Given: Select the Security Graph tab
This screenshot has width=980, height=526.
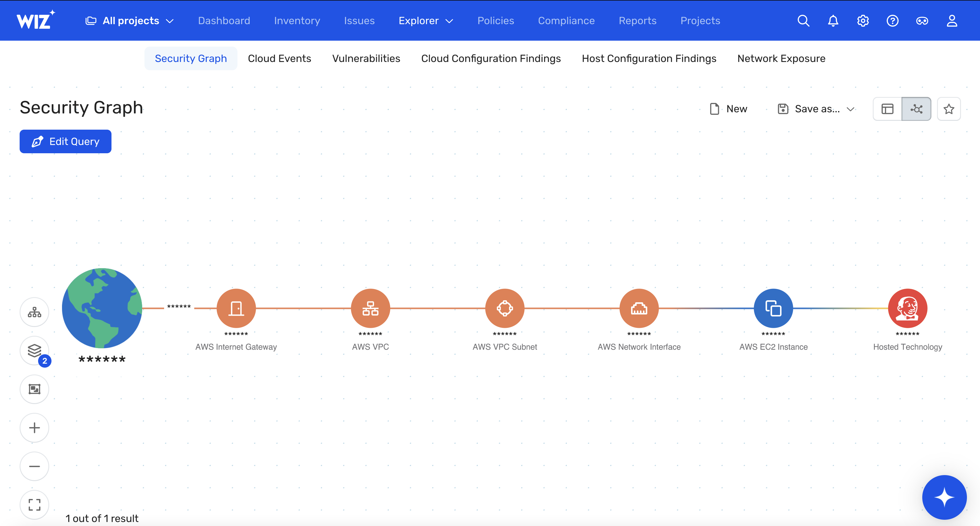Looking at the screenshot, I should [x=191, y=58].
